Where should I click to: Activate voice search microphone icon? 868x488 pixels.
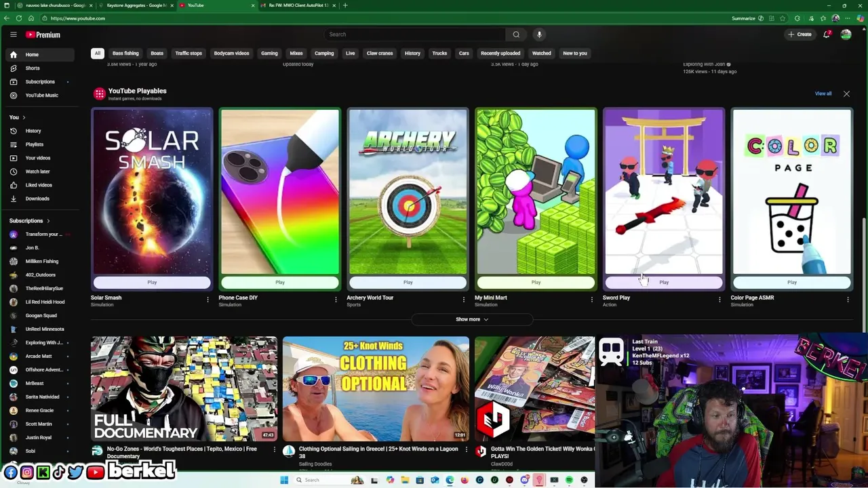539,35
